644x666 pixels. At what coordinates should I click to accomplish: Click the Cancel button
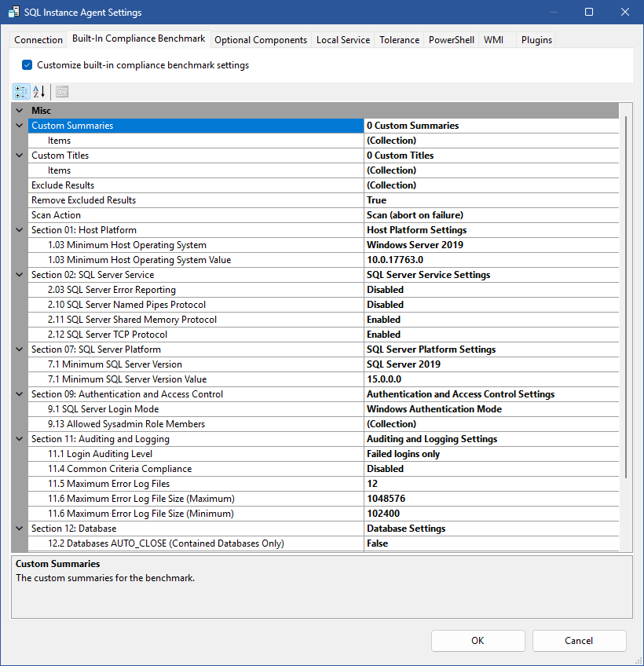pos(579,641)
